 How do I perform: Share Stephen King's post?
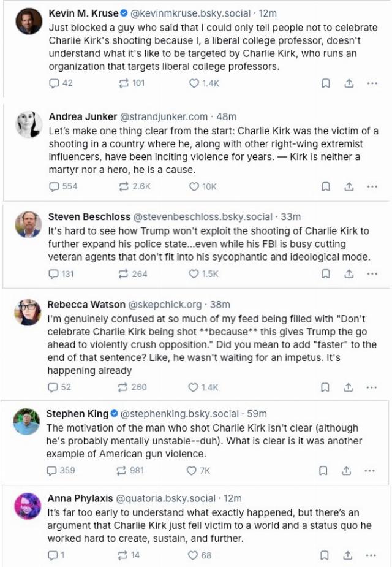tap(346, 471)
